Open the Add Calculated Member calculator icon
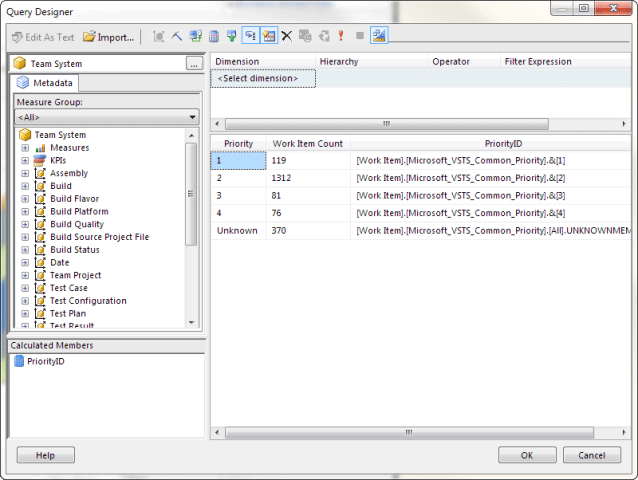Viewport: 638px width, 480px height. 214,36
